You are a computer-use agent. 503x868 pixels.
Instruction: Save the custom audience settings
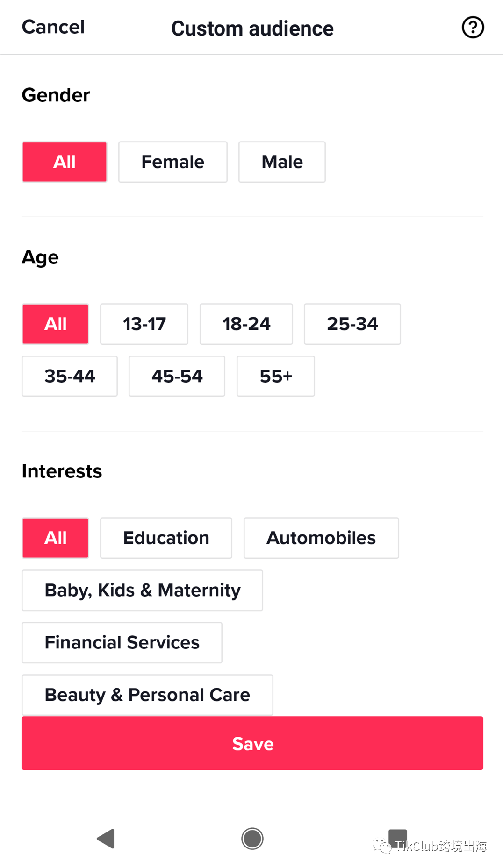(x=252, y=743)
